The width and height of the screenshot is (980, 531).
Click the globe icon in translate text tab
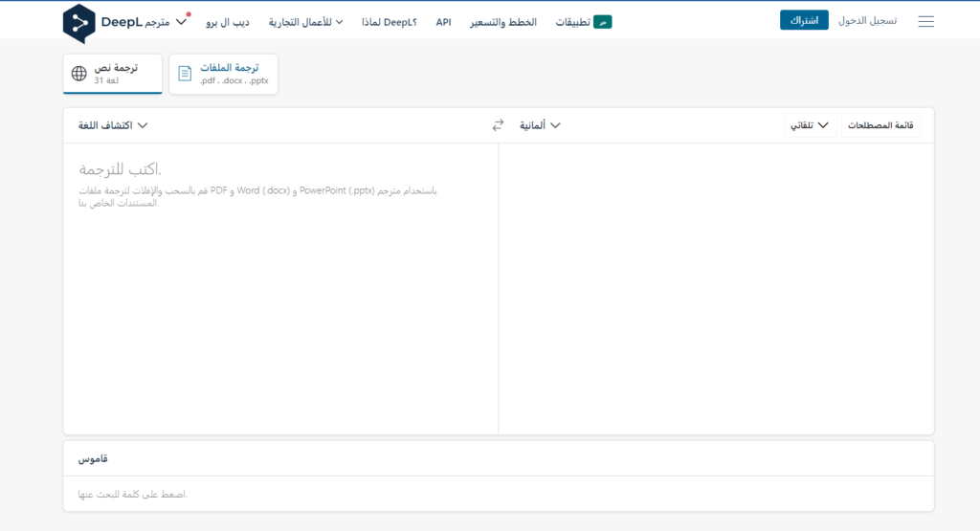click(x=79, y=74)
